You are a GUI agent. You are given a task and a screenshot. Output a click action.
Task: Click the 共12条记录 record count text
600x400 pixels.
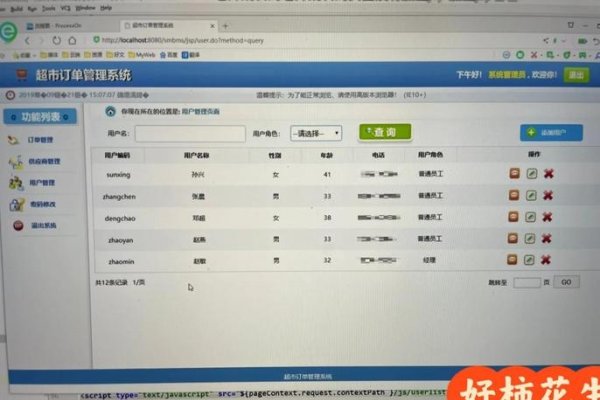pyautogui.click(x=111, y=282)
